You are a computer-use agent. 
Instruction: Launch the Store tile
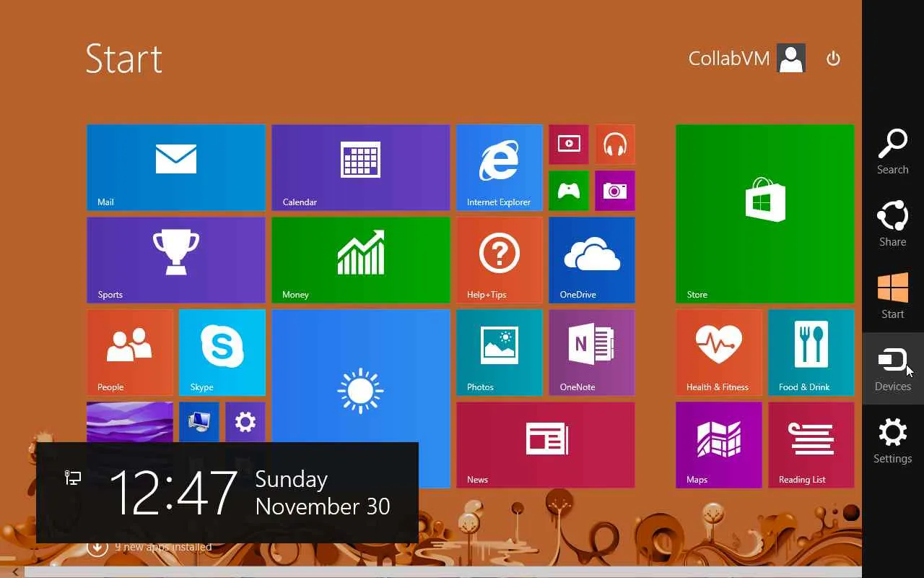tap(765, 214)
